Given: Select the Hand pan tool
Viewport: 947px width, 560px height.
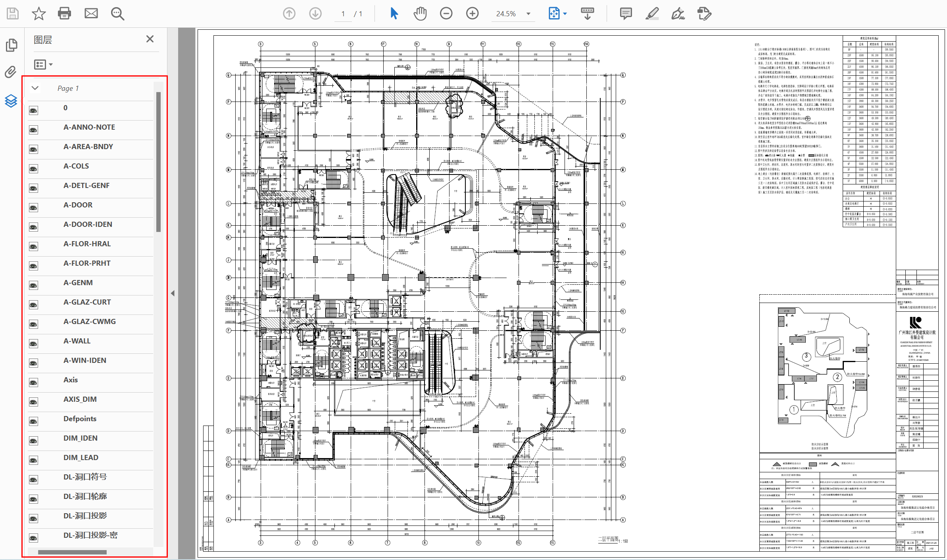Looking at the screenshot, I should (x=420, y=13).
